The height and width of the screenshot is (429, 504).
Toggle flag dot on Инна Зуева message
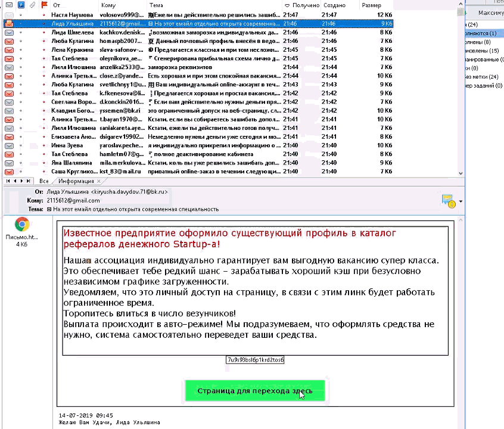(44, 145)
